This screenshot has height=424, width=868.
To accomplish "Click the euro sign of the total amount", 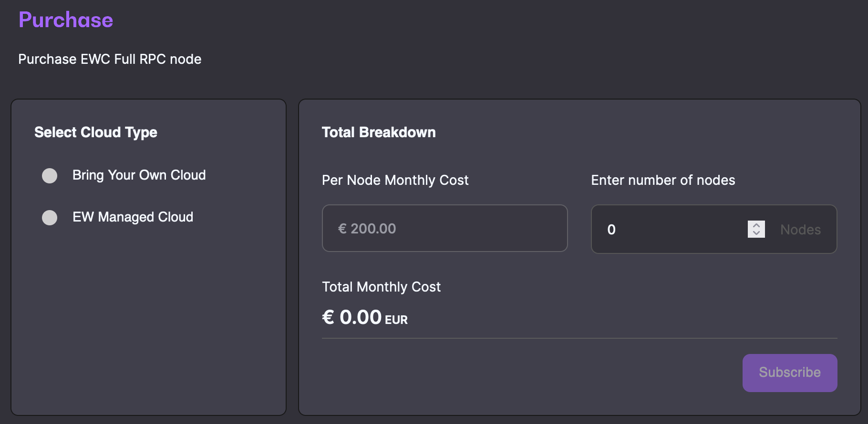I will [328, 318].
